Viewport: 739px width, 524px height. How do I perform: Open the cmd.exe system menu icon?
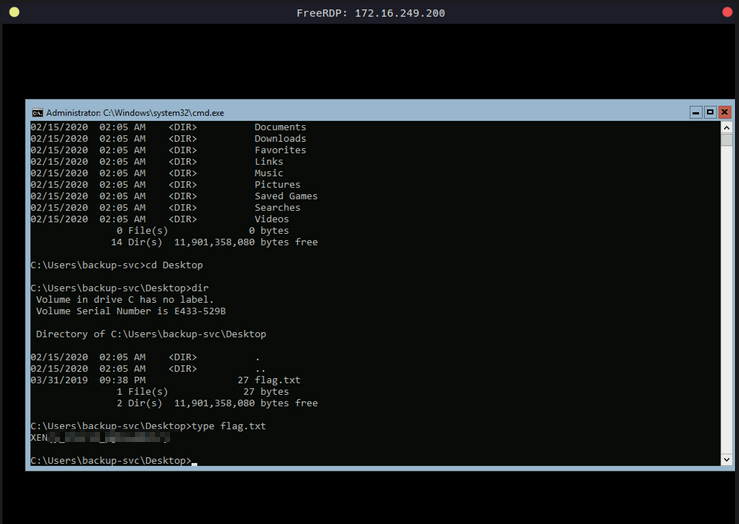37,113
